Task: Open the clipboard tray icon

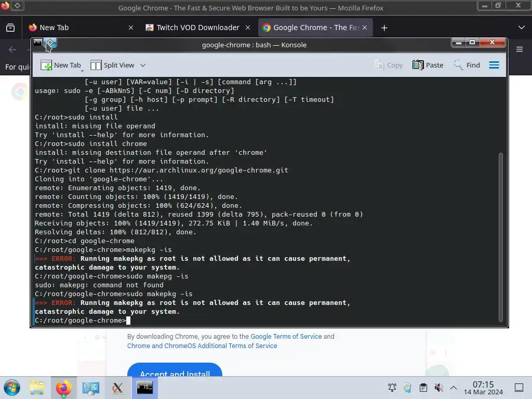Action: 423,388
